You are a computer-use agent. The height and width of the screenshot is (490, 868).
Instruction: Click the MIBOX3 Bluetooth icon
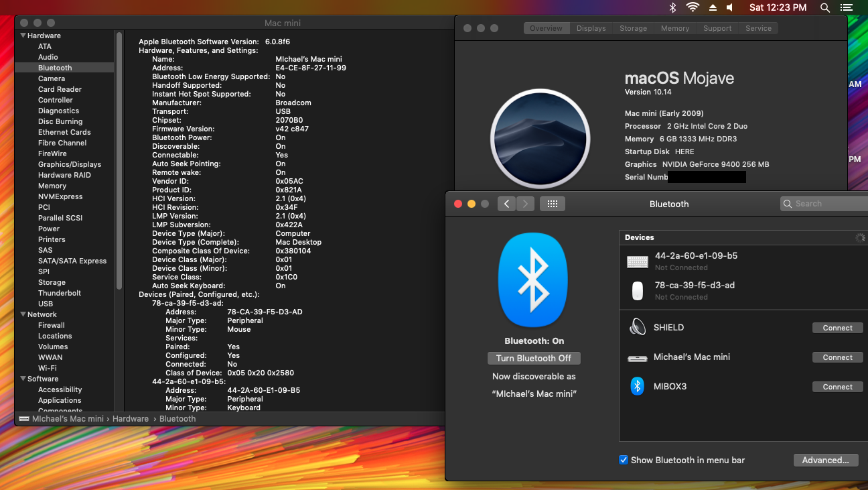click(x=638, y=386)
